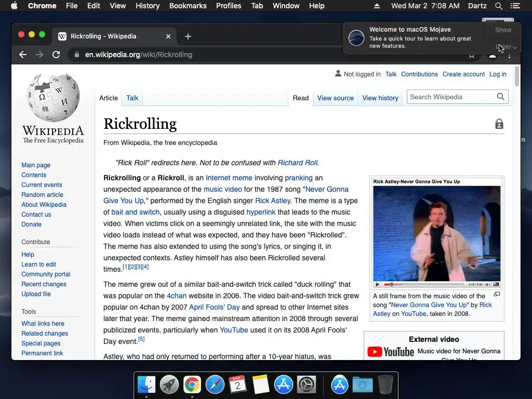
Task: Follow the April Fools' Day link
Action: tap(215, 308)
